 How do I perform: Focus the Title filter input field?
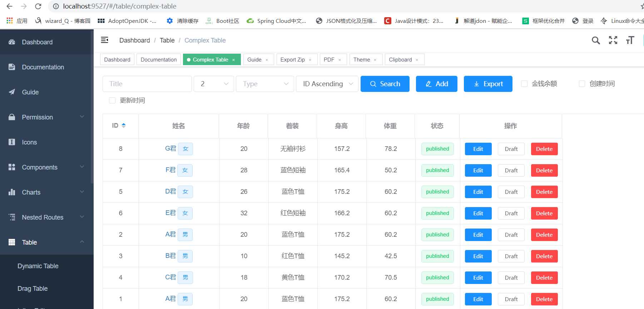[147, 84]
